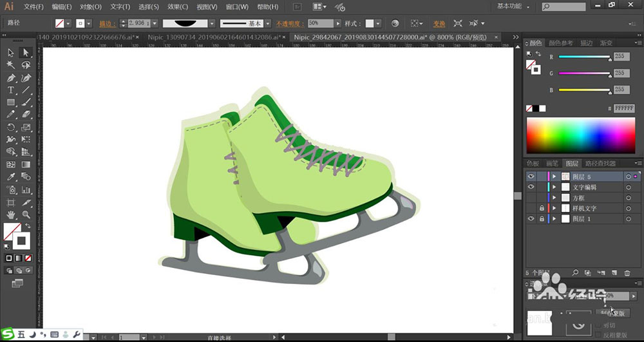644x342 pixels.
Task: Expand the 图层 5 layer contents
Action: coord(554,176)
